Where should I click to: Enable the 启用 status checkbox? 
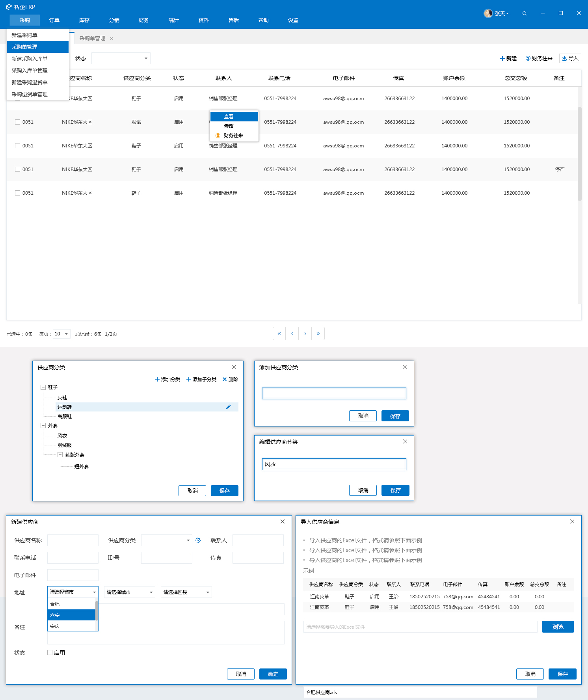50,652
